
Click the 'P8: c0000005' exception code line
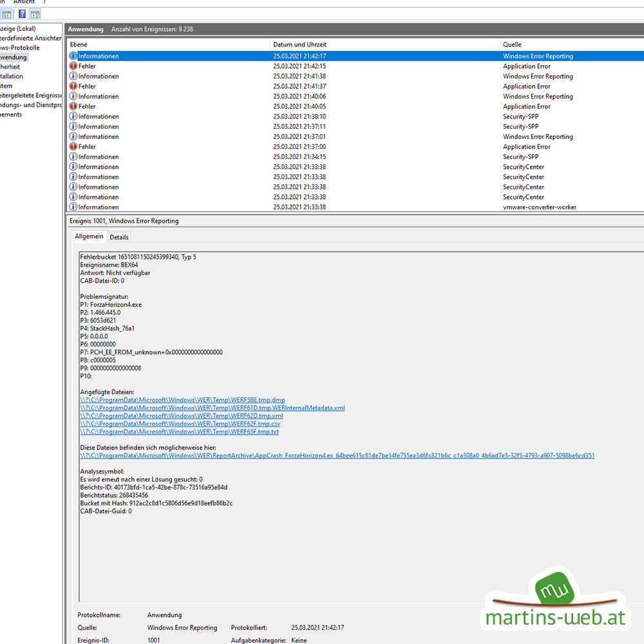click(x=98, y=360)
